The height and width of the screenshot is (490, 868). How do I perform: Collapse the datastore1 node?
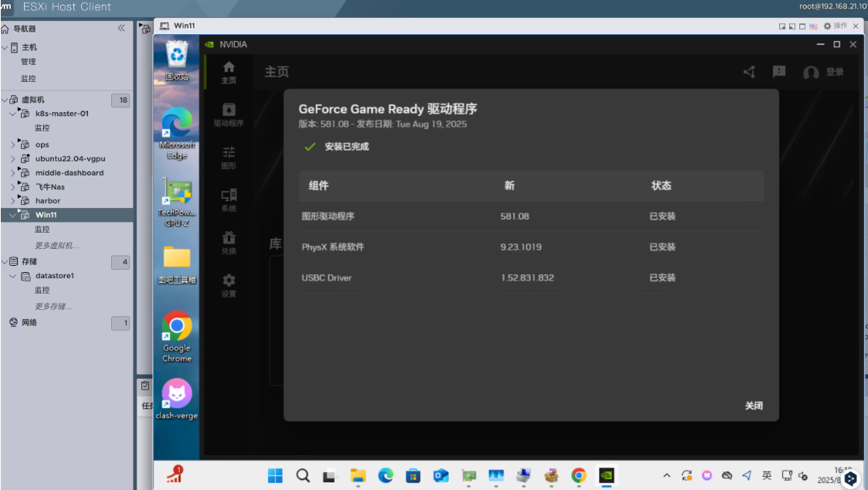coord(13,276)
